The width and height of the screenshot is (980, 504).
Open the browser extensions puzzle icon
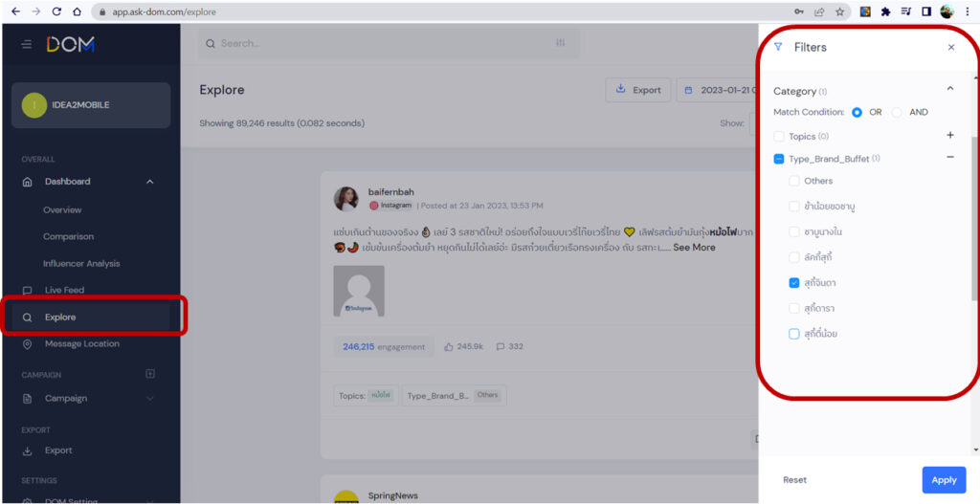click(885, 11)
